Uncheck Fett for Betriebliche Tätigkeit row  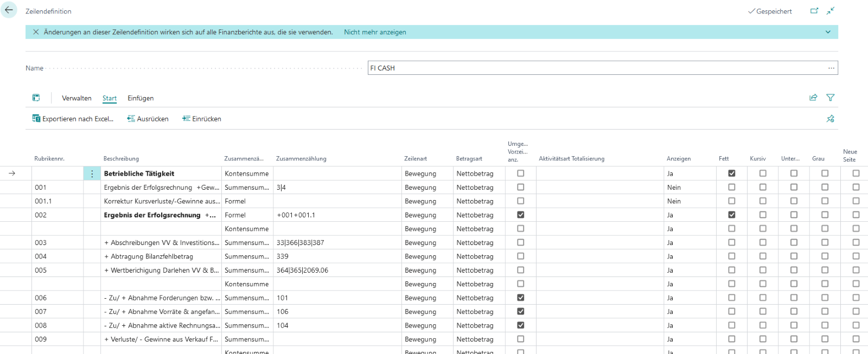732,173
